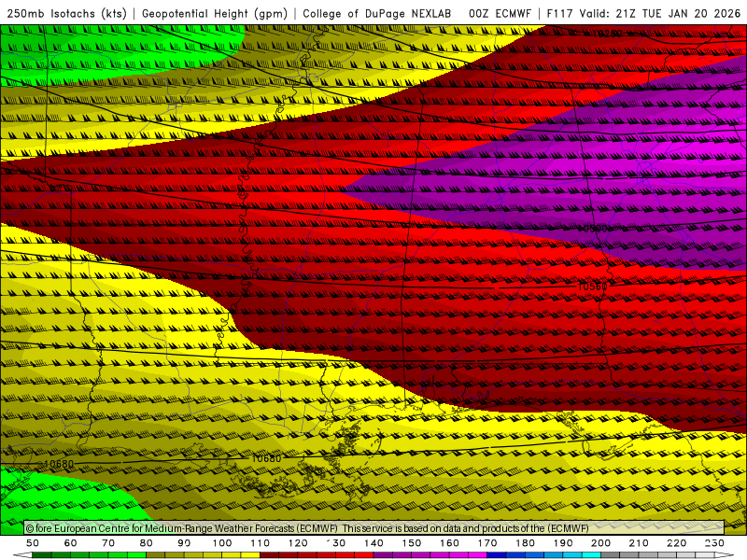Click the 80 value on the color scale
This screenshot has width=747, height=560.
147,543
